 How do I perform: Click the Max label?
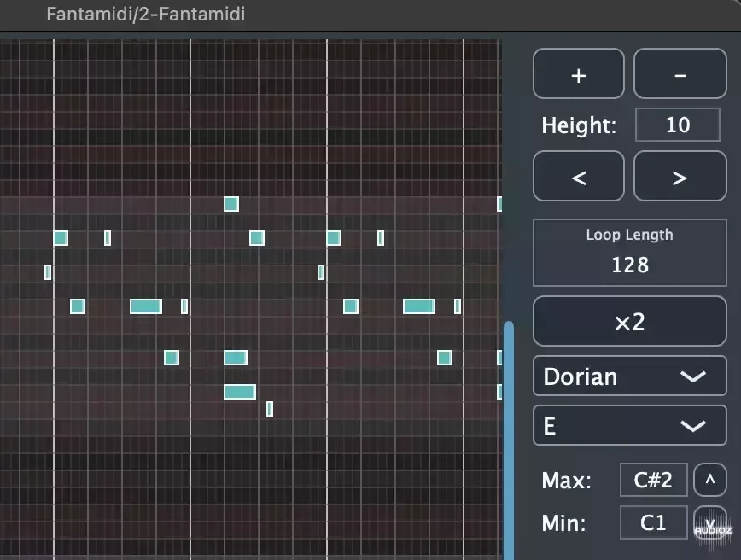[566, 481]
